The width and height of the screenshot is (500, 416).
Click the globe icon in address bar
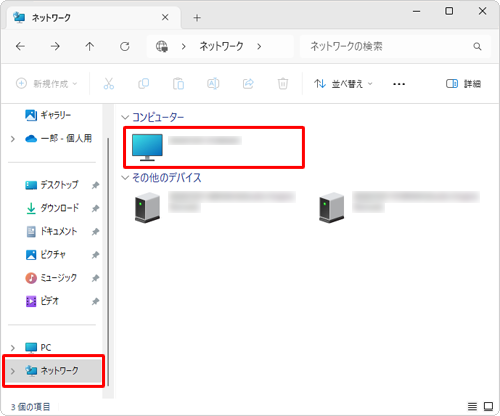pos(162,46)
